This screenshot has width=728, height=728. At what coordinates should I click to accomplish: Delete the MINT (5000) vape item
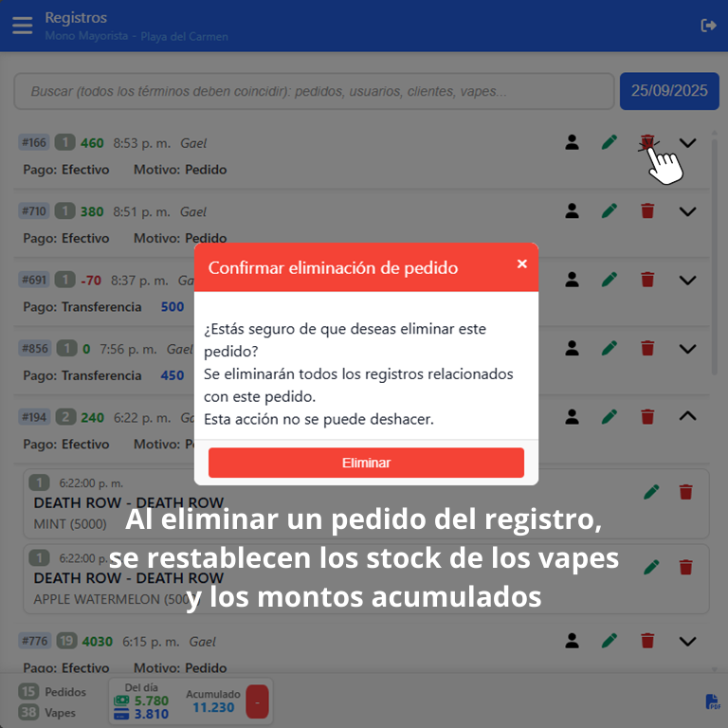[685, 492]
